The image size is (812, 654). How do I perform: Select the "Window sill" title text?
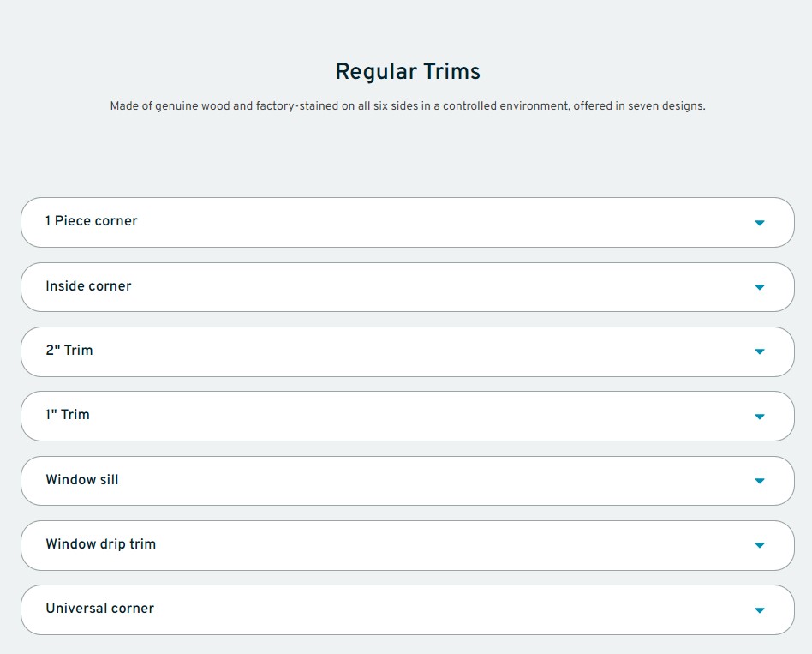tap(82, 480)
